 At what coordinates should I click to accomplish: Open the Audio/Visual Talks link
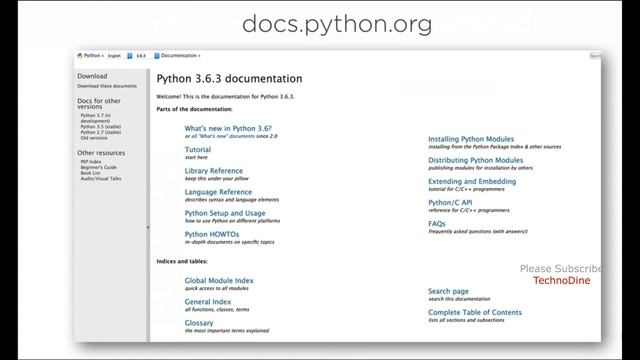[101, 179]
